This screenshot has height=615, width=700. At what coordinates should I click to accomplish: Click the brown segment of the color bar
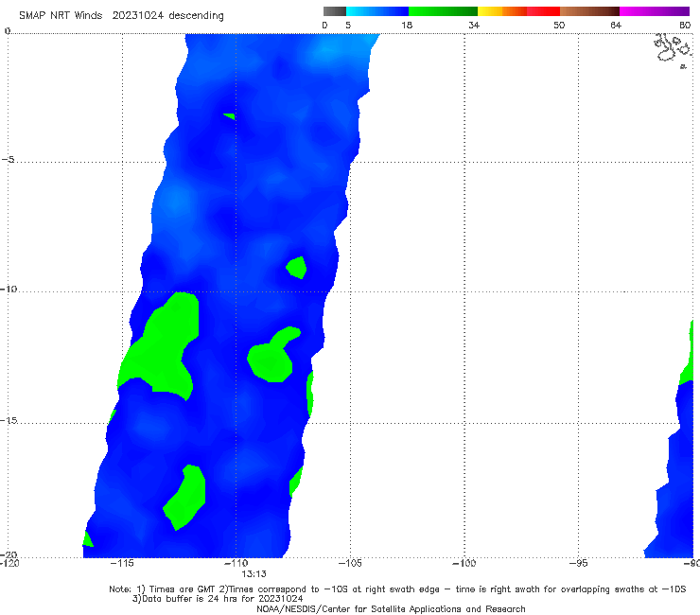589,11
